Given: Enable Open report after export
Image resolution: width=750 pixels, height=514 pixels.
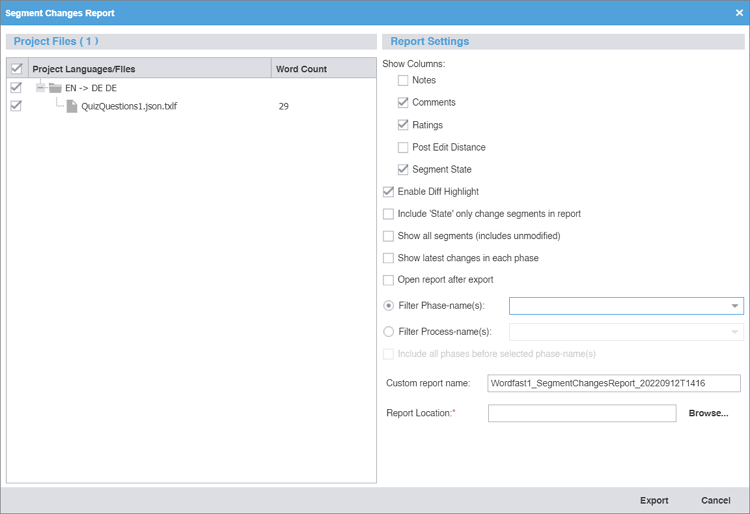Looking at the screenshot, I should (x=389, y=280).
